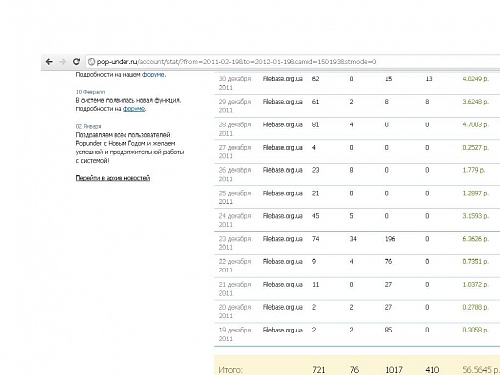Click the earnings value 3.6248 р.
The height and width of the screenshot is (375, 500).
click(x=476, y=102)
